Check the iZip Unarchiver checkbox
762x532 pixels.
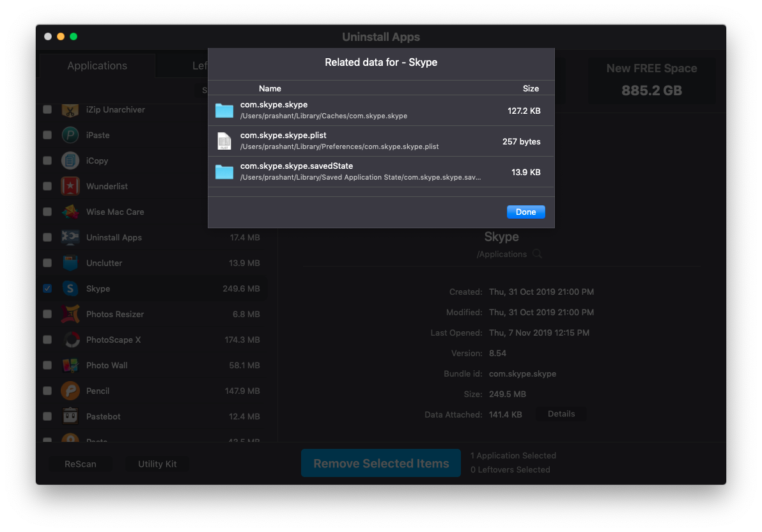47,109
